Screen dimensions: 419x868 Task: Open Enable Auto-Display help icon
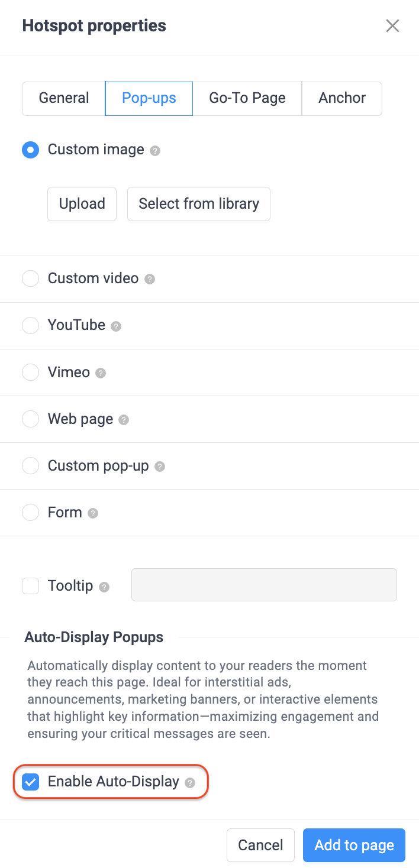pyautogui.click(x=189, y=783)
